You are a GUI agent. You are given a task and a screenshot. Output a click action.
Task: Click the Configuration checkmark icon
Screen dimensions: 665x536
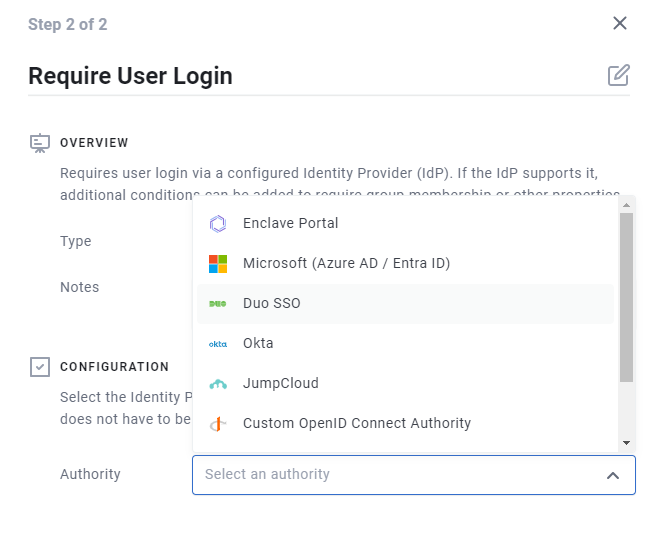click(40, 367)
